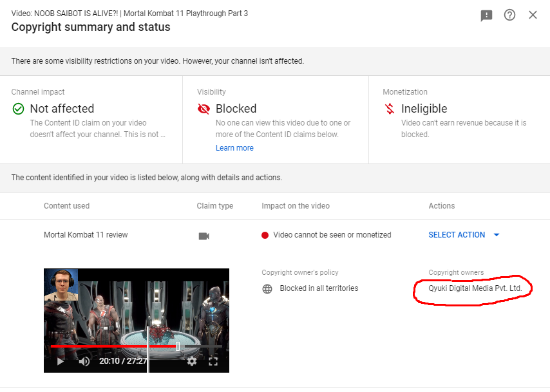Click the Visibility label
Screen dimensions: 550x392
coord(211,92)
